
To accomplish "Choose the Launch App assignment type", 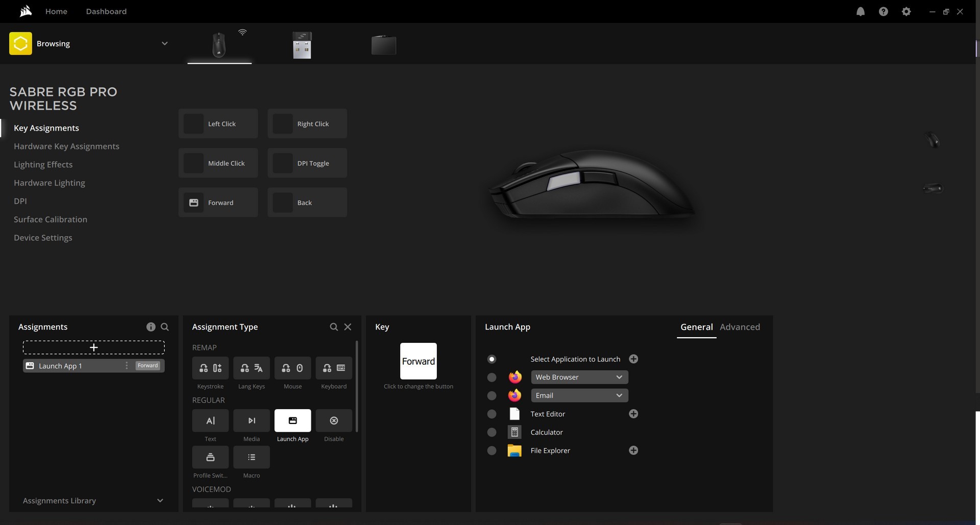I will pos(292,420).
